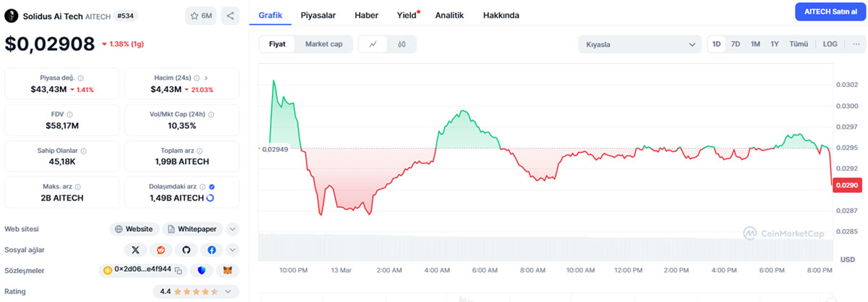Open the Grafik tab
The image size is (868, 302).
tap(271, 15)
